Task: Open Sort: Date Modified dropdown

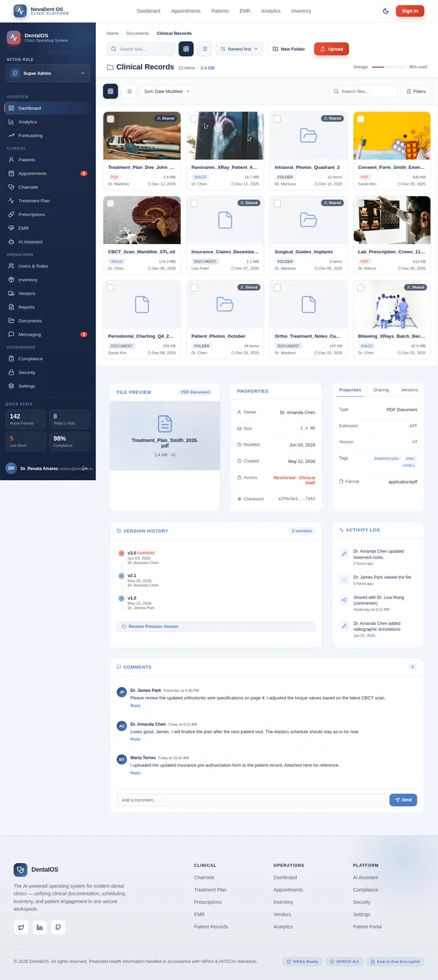Action: (167, 91)
